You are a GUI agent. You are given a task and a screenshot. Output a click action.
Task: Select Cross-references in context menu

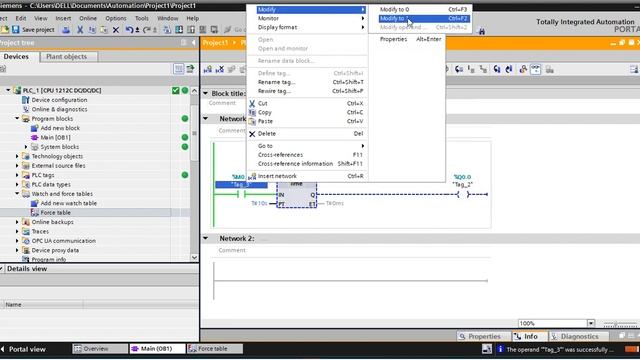click(308, 155)
